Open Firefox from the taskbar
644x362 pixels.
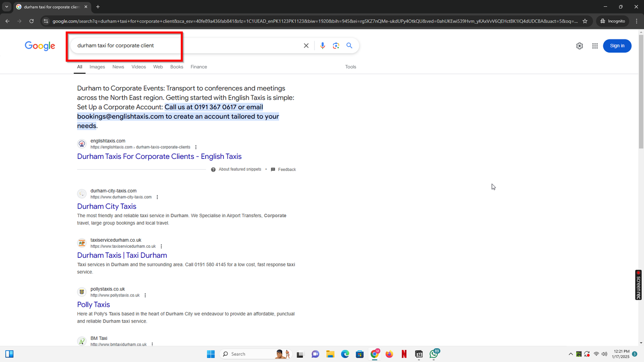point(389,354)
